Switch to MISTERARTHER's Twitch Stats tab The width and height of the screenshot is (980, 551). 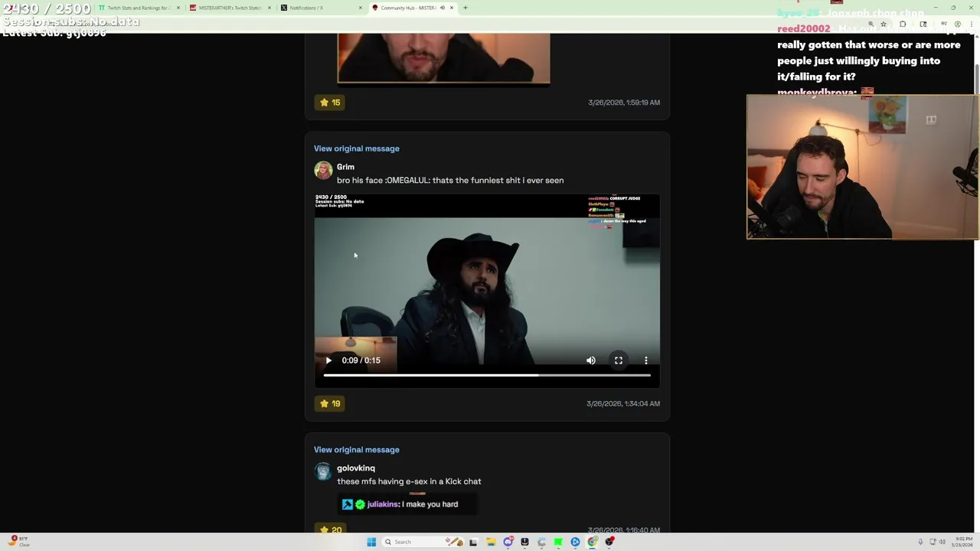(x=229, y=8)
